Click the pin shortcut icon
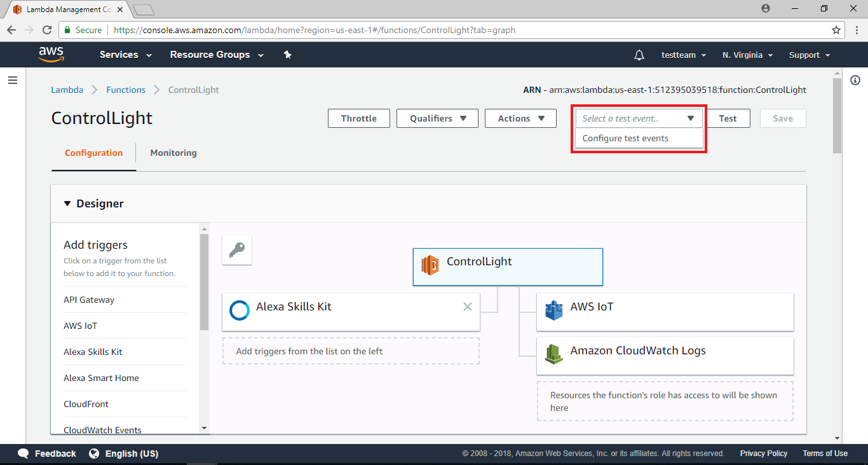Image resolution: width=868 pixels, height=465 pixels. [x=287, y=55]
